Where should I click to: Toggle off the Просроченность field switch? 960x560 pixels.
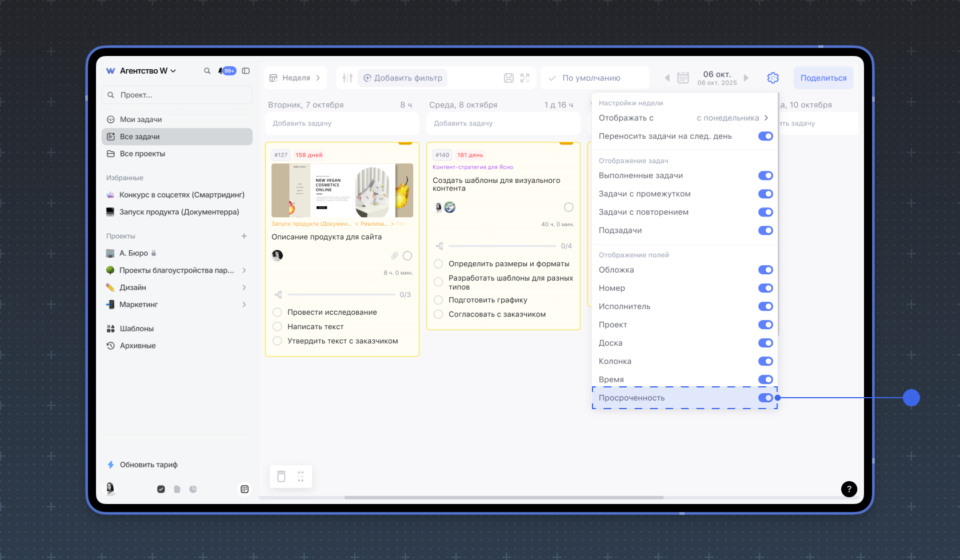(x=765, y=398)
